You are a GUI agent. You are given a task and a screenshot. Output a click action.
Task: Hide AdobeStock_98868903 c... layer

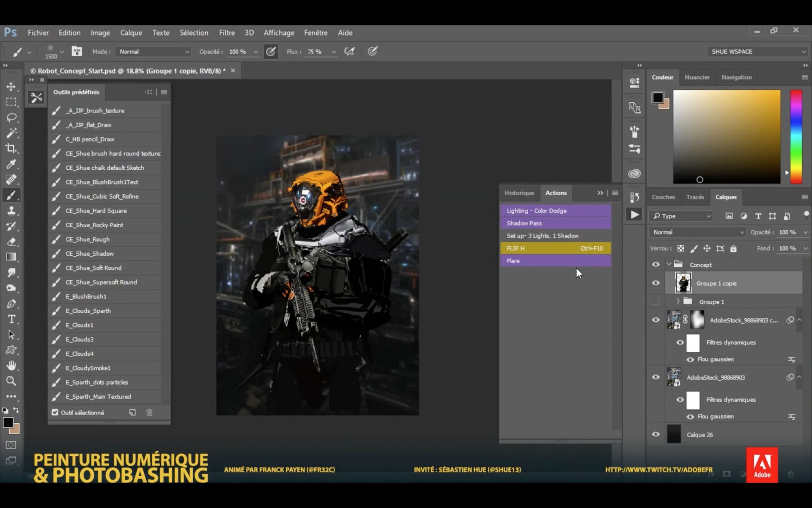point(656,320)
